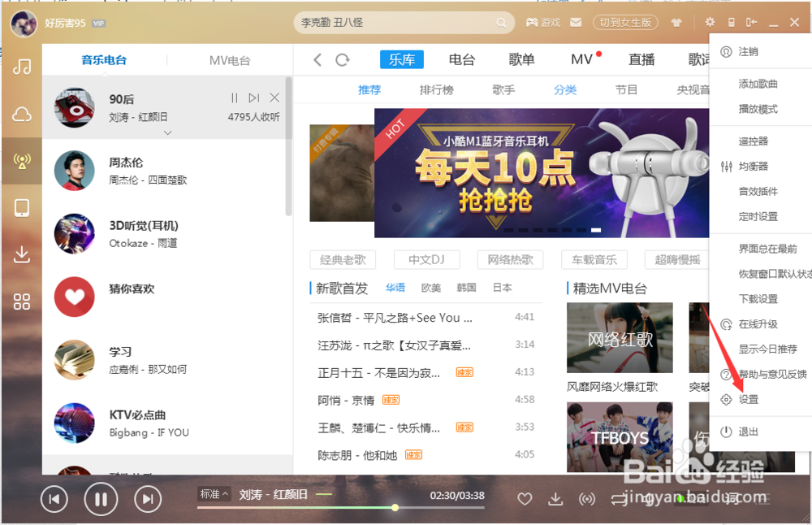The width and height of the screenshot is (812, 525).
Task: Open the download manager sidebar icon
Action: [x=22, y=254]
